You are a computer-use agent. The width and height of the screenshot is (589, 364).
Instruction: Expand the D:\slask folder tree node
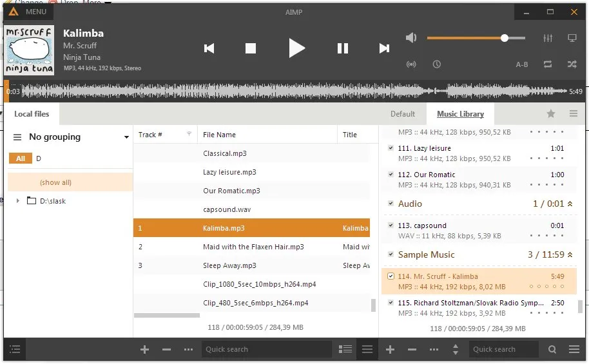click(18, 201)
